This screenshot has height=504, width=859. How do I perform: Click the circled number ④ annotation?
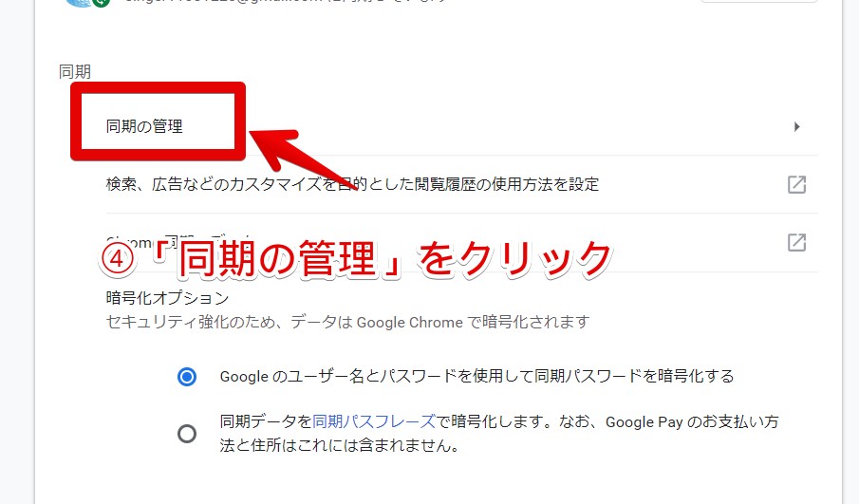coord(118,259)
